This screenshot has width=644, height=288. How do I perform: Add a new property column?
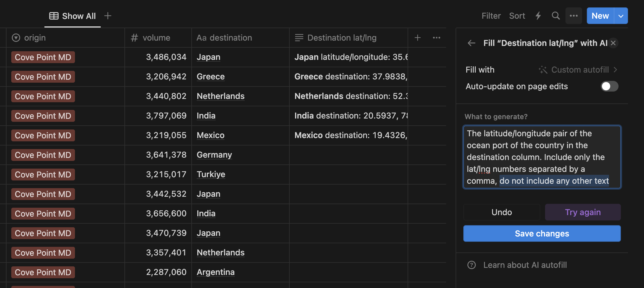pyautogui.click(x=418, y=38)
